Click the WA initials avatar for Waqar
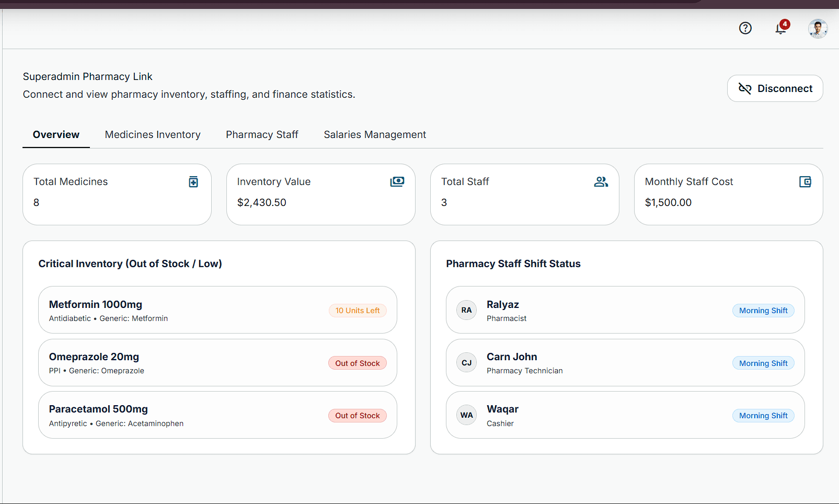This screenshot has width=839, height=504. (x=466, y=415)
